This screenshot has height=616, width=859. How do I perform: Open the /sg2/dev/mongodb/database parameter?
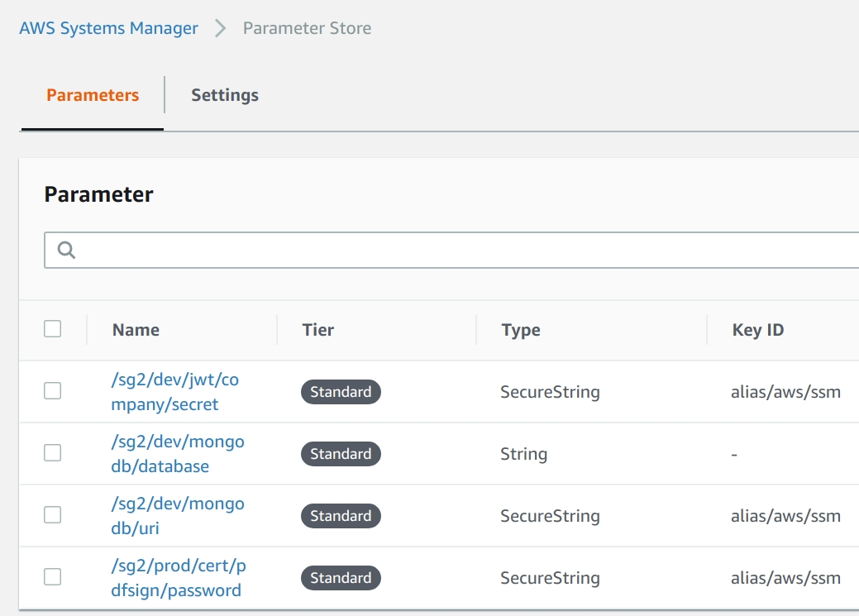pyautogui.click(x=178, y=454)
